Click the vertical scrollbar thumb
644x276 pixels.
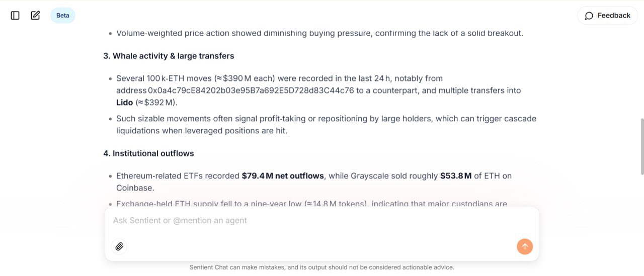[x=641, y=146]
